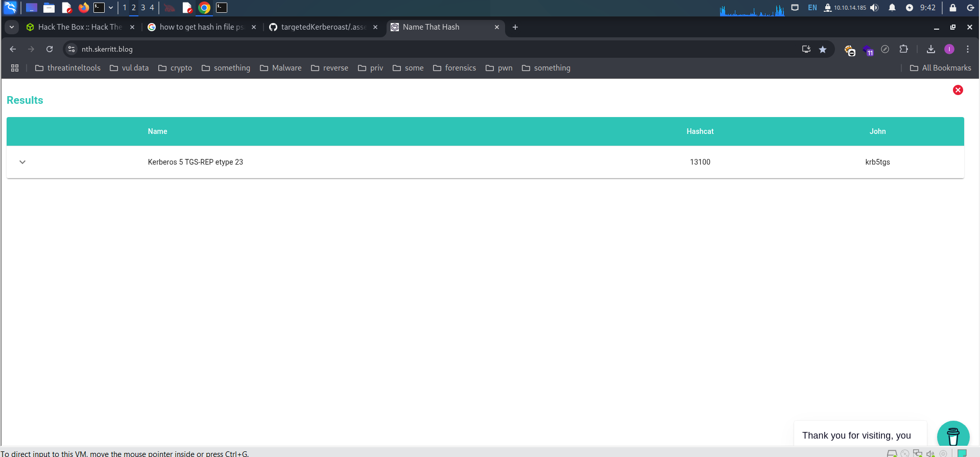Click the address bar URL field

[409, 49]
